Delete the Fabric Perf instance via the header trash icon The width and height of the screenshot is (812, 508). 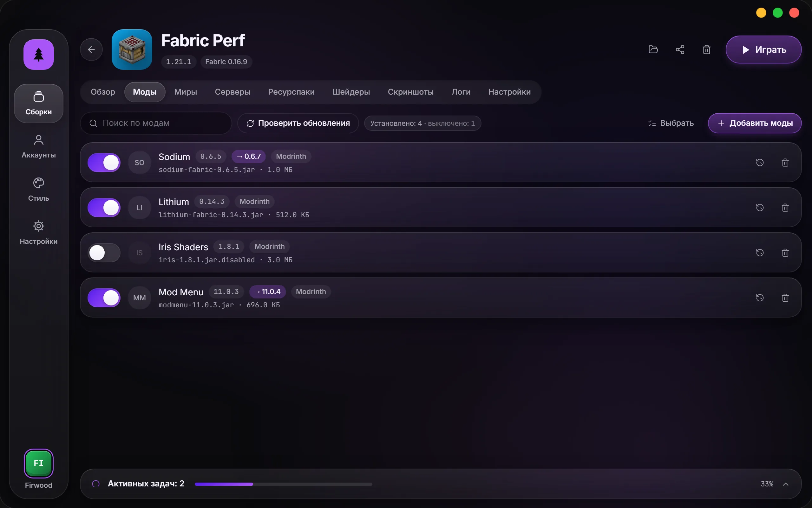(707, 50)
